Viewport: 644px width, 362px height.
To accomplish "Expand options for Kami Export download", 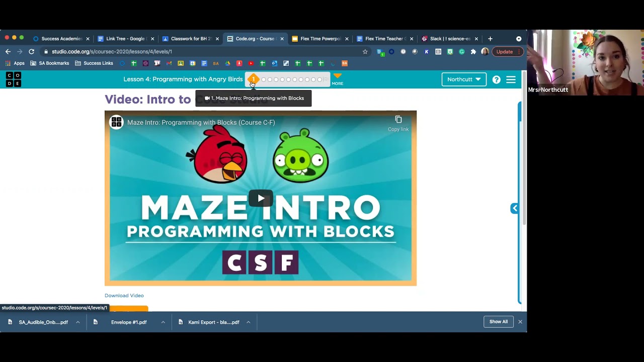I will [249, 322].
